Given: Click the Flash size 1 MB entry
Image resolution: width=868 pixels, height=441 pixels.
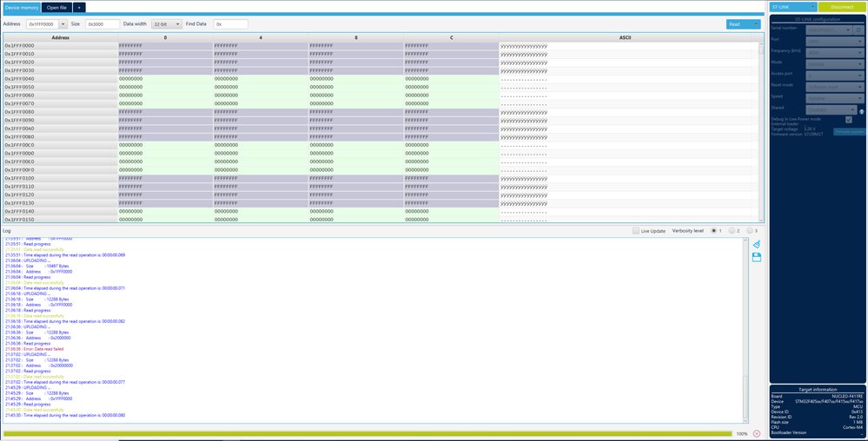Looking at the screenshot, I should [817, 422].
